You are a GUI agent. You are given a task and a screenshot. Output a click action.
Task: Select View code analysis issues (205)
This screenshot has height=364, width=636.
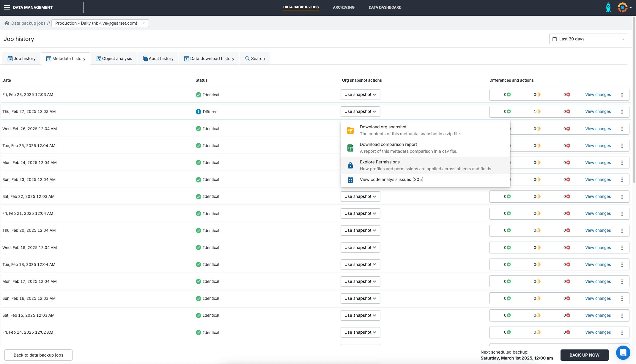391,179
